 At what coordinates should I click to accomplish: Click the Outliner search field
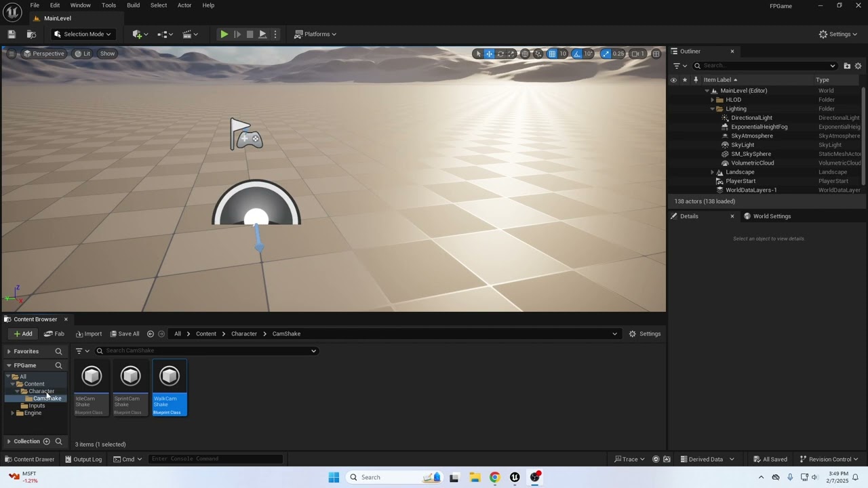coord(764,66)
